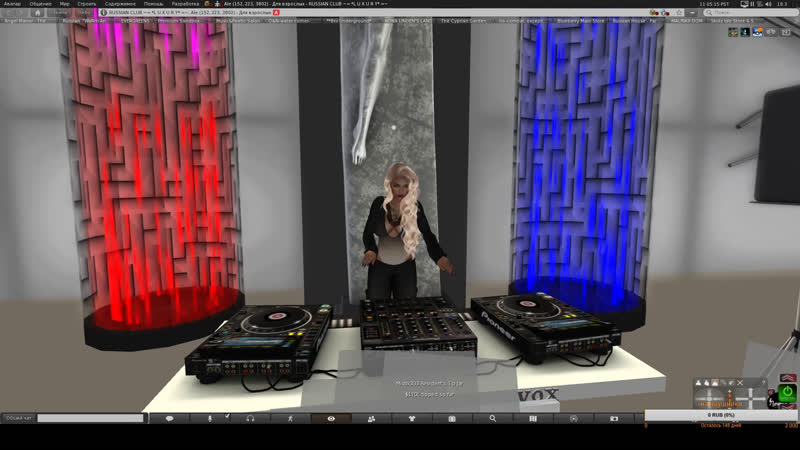Open the Angel Manor favorite landmark
The image size is (800, 450).
pos(25,21)
